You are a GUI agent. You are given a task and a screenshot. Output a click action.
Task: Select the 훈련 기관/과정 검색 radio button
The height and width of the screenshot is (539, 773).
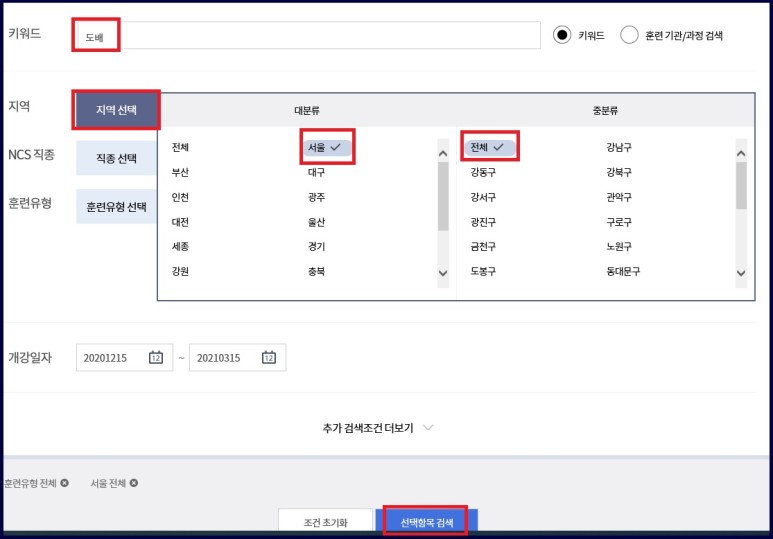point(629,35)
